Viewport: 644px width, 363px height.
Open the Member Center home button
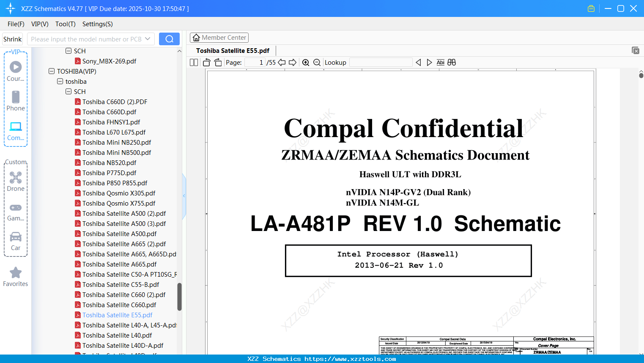[219, 38]
